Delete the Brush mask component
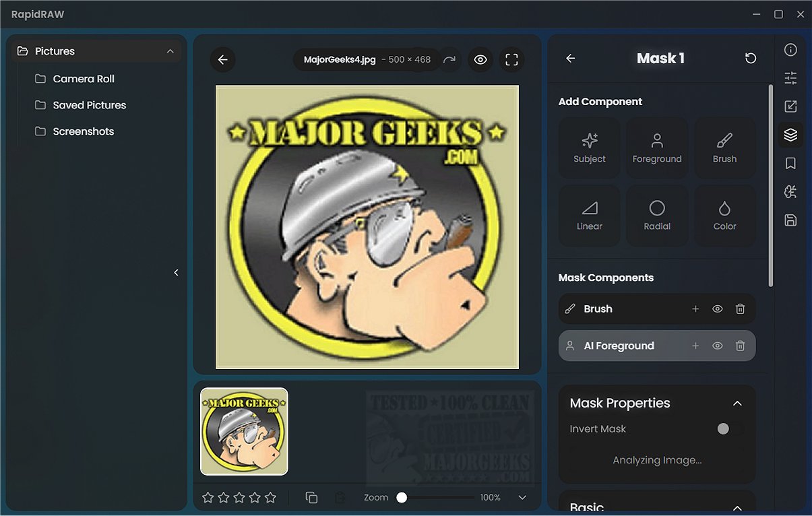This screenshot has width=812, height=516. [740, 309]
